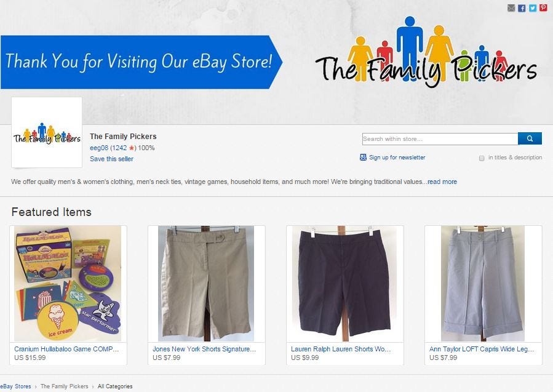Select "All Categories" in the breadcrumb

(114, 386)
